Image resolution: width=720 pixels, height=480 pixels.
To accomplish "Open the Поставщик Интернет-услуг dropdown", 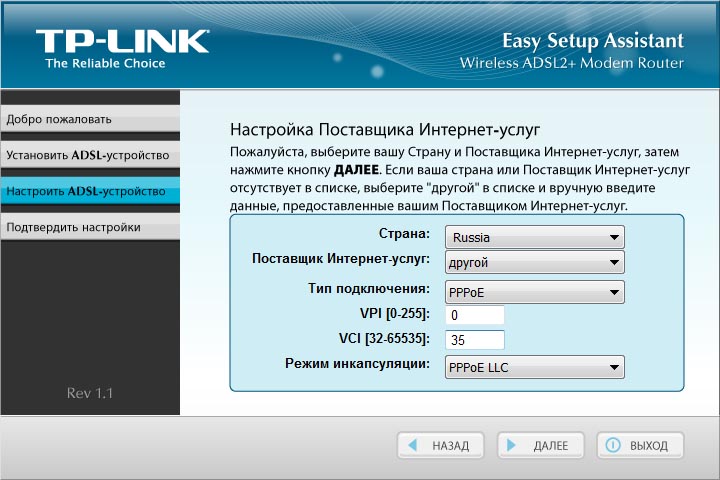I will pos(534,262).
